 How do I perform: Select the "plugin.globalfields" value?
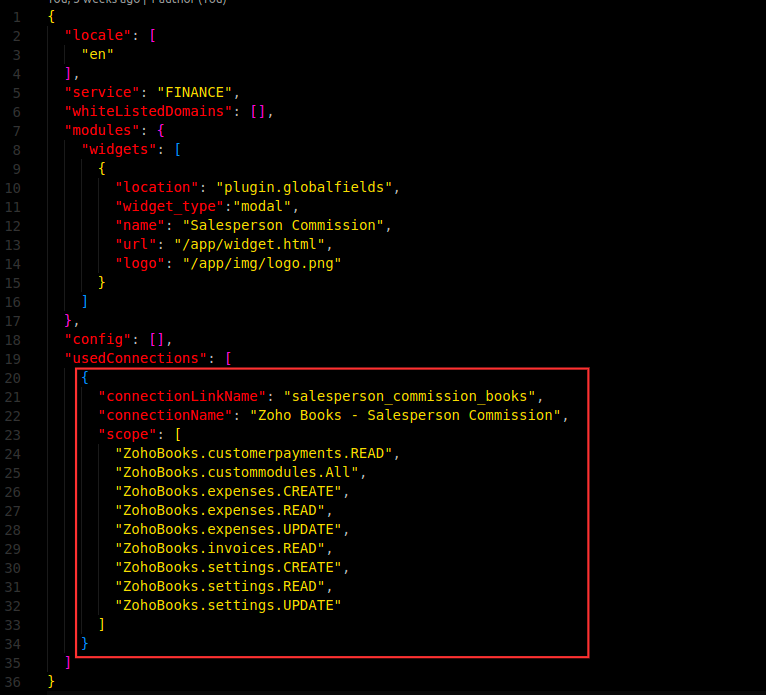(x=304, y=188)
